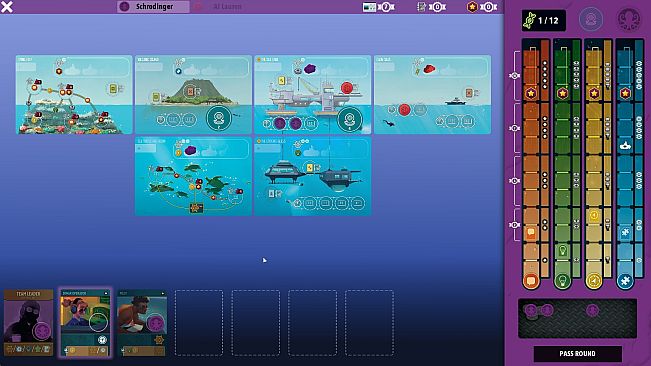
Task: Click the blue puzzle-piece track base icon
Action: tap(625, 281)
